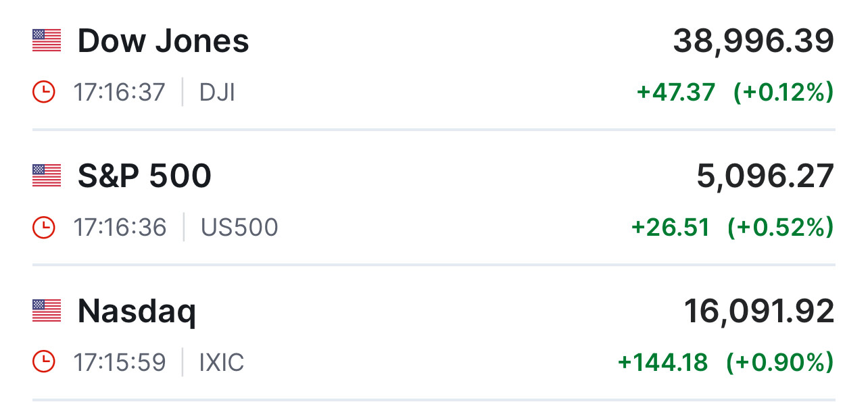The height and width of the screenshot is (402, 868).
Task: Click the 17:16:37 update timestamp
Action: pos(120,93)
